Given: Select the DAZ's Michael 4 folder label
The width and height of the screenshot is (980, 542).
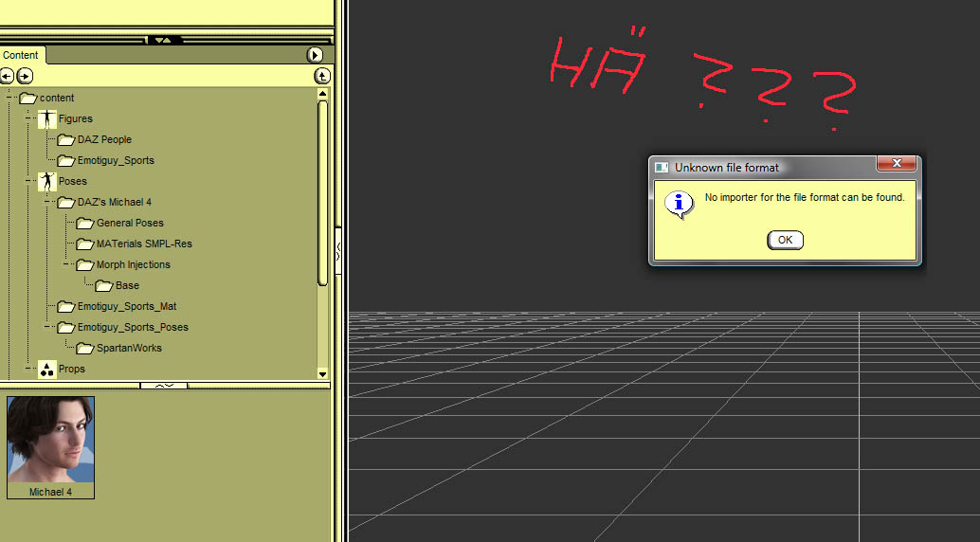Looking at the screenshot, I should click(115, 202).
